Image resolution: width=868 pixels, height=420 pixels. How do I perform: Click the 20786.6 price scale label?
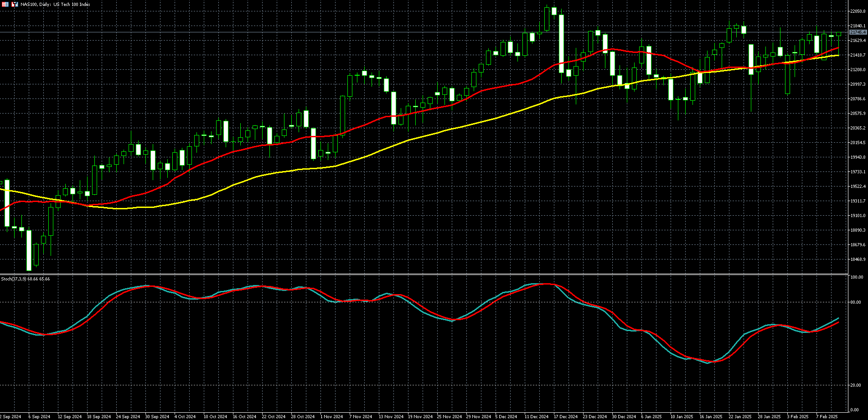coord(858,99)
